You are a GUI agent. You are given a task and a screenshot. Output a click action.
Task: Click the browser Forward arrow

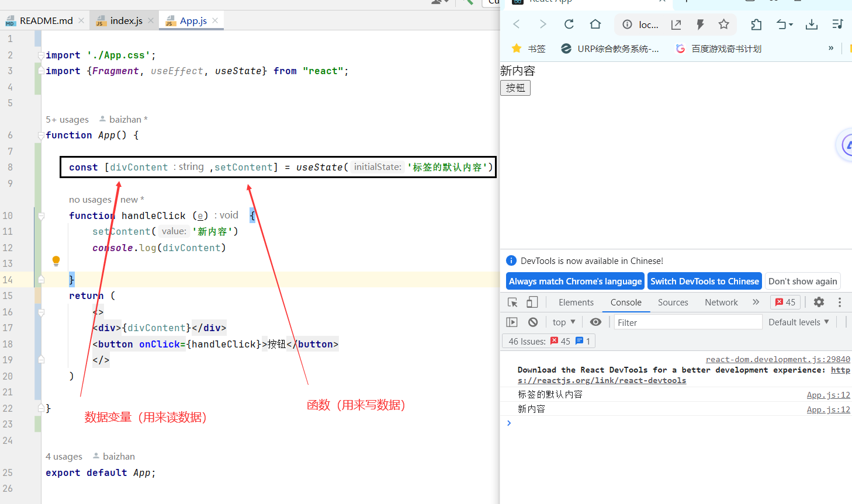(x=543, y=24)
